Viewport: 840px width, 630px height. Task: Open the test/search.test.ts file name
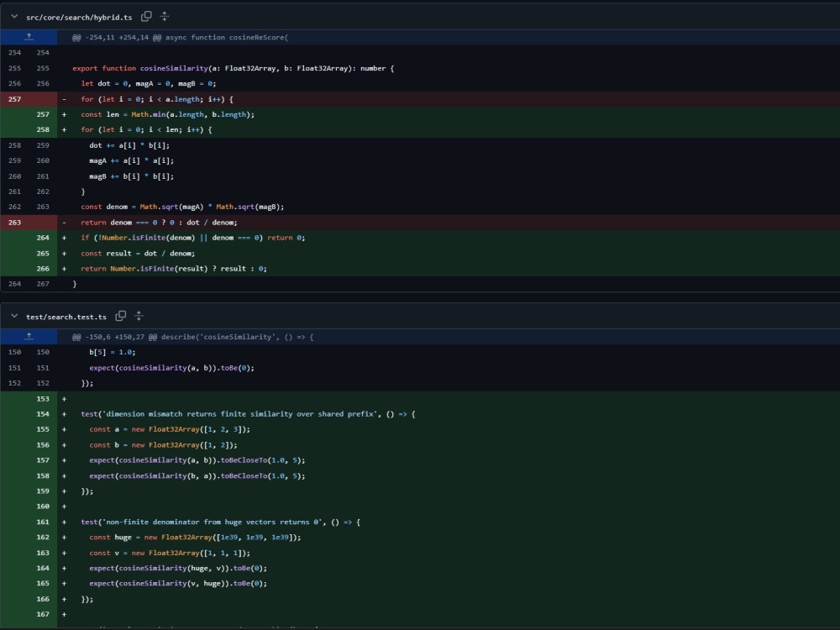pos(66,317)
